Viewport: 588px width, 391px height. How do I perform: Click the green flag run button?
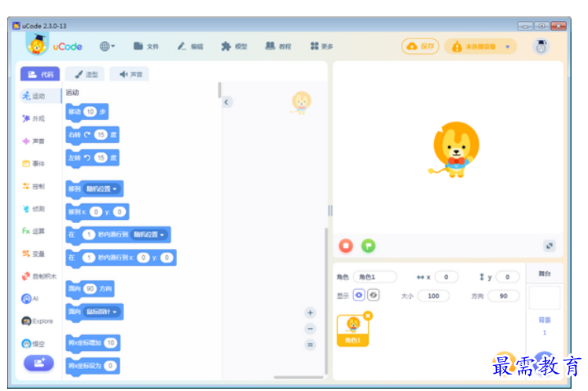coord(368,246)
